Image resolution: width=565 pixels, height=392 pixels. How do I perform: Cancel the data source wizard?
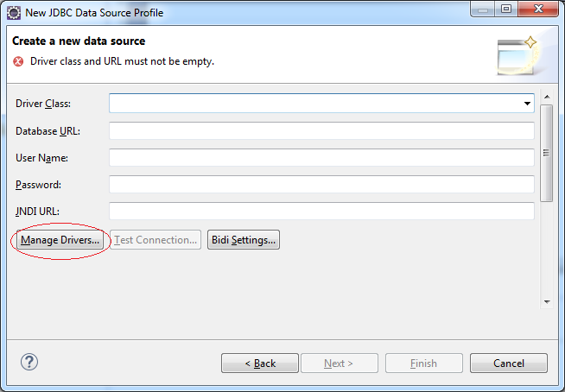tap(509, 364)
